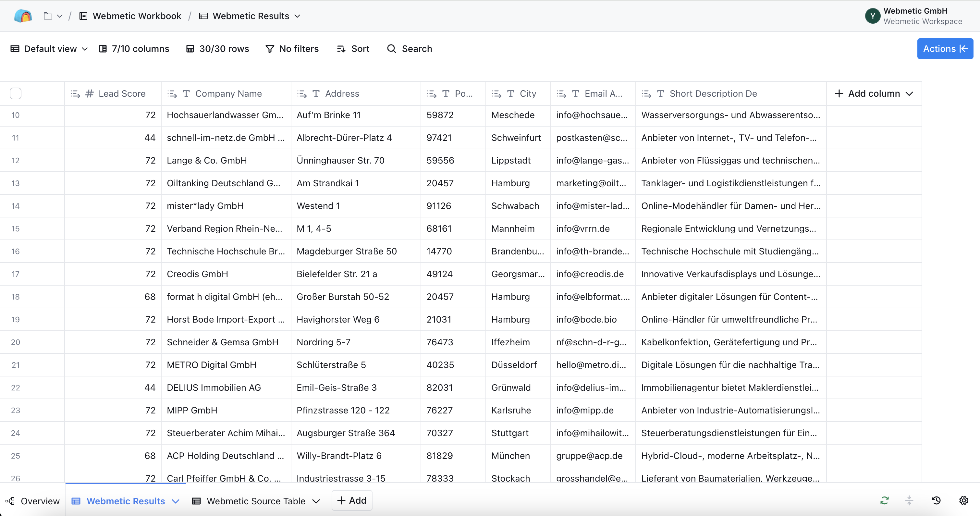The height and width of the screenshot is (516, 980).
Task: Click the Lead Score column sort icon
Action: (x=75, y=93)
